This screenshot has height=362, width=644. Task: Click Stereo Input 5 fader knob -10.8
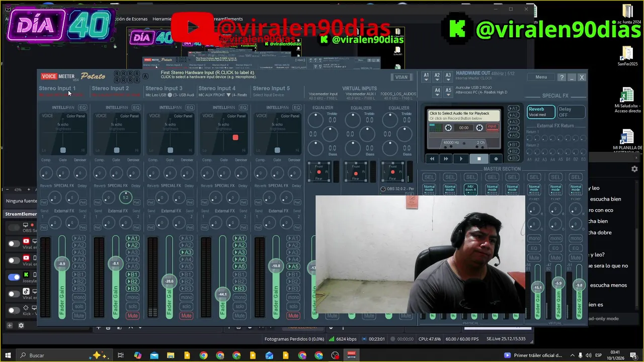click(x=276, y=266)
